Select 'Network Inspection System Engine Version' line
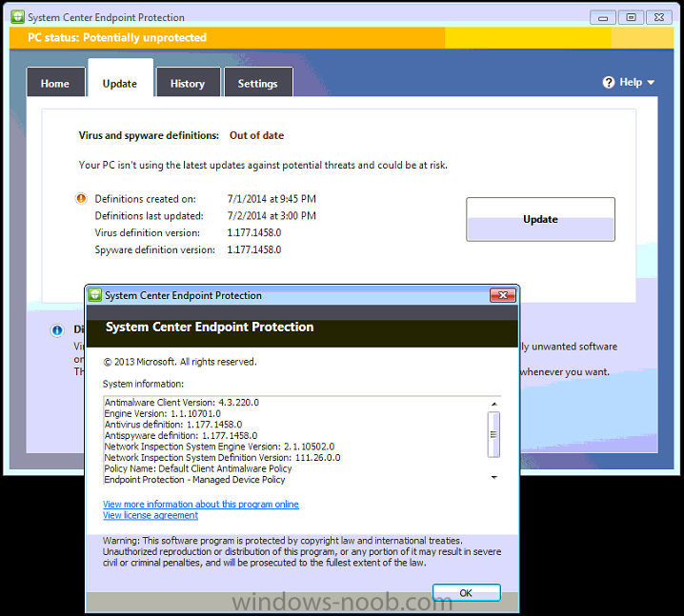 tap(219, 447)
